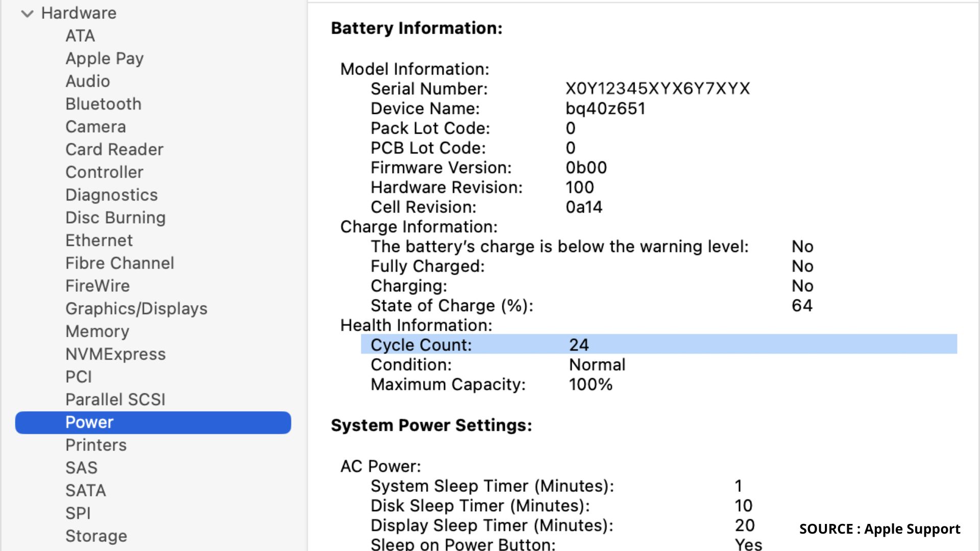Select the highlighted Power entry
This screenshot has height=551, width=980.
coord(153,422)
